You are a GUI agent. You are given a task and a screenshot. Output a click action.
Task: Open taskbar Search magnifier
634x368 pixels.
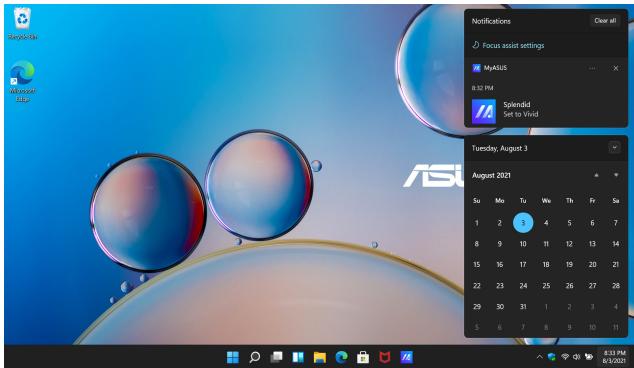click(255, 357)
